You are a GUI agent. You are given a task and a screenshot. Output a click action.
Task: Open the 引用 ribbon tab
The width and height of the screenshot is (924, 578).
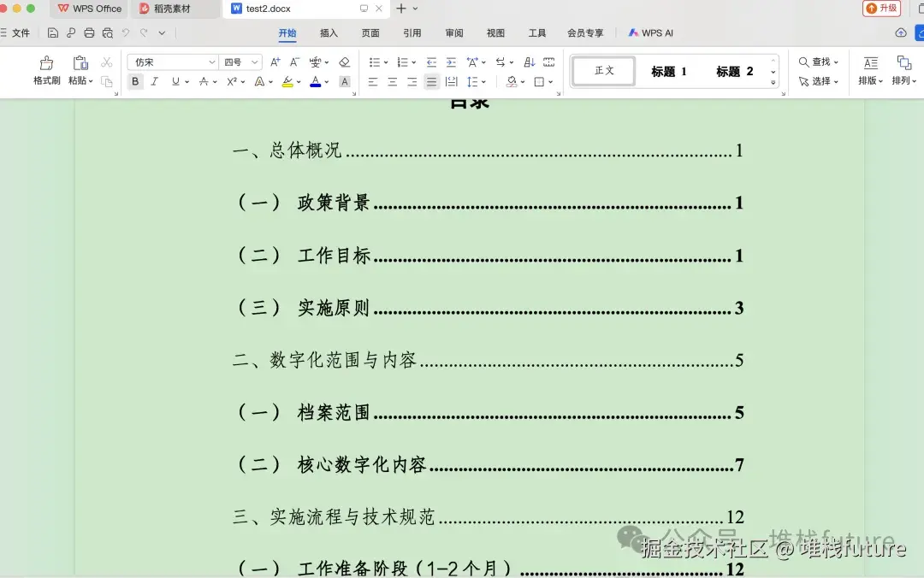[412, 33]
